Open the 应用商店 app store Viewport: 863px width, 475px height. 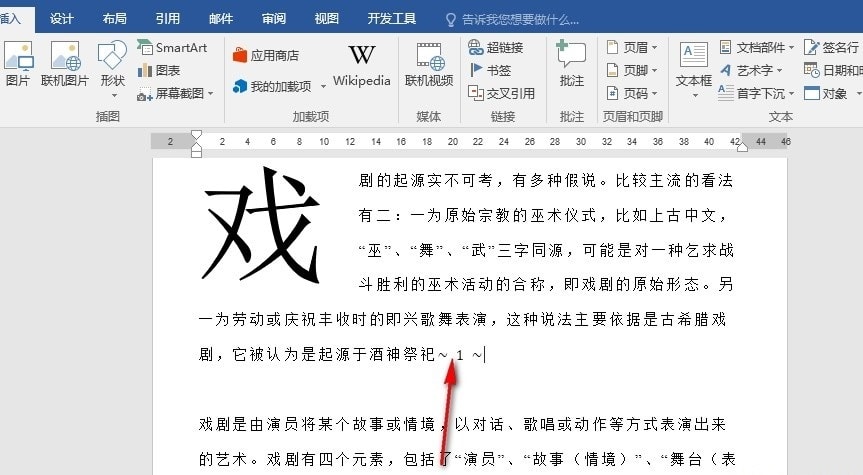(x=266, y=55)
